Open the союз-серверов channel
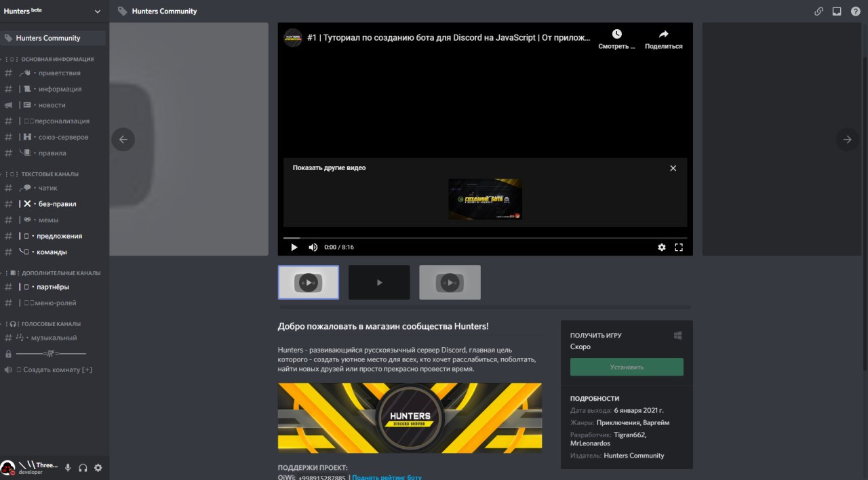 [54, 137]
